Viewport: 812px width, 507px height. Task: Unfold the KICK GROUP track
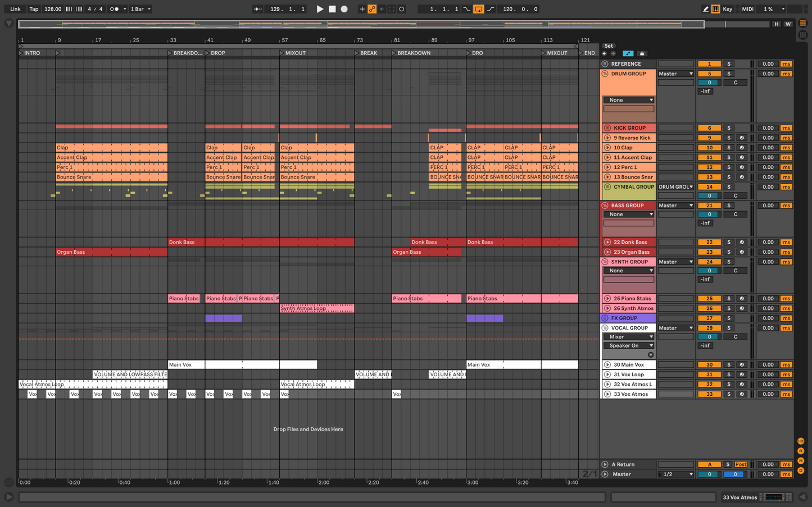pos(607,128)
